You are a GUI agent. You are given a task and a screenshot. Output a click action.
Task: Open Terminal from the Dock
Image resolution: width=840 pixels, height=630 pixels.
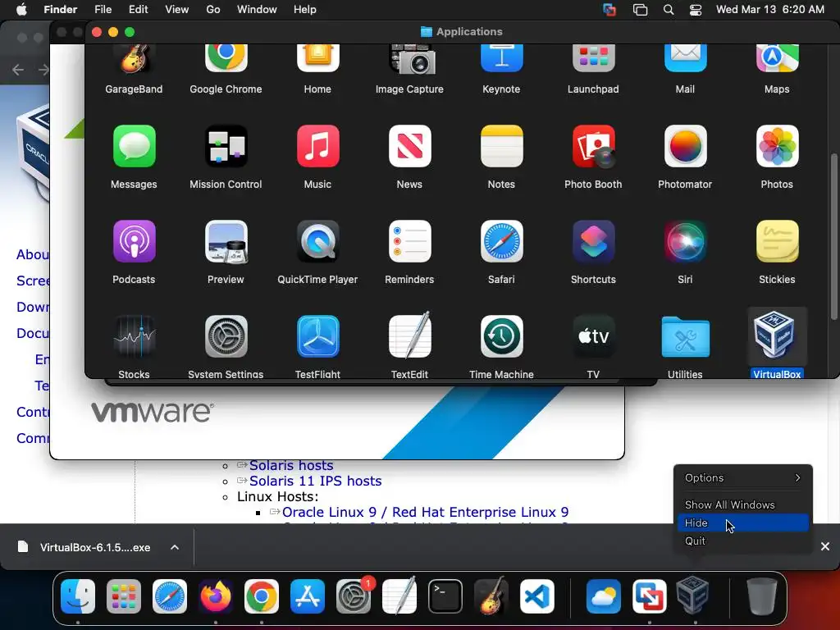pos(445,596)
